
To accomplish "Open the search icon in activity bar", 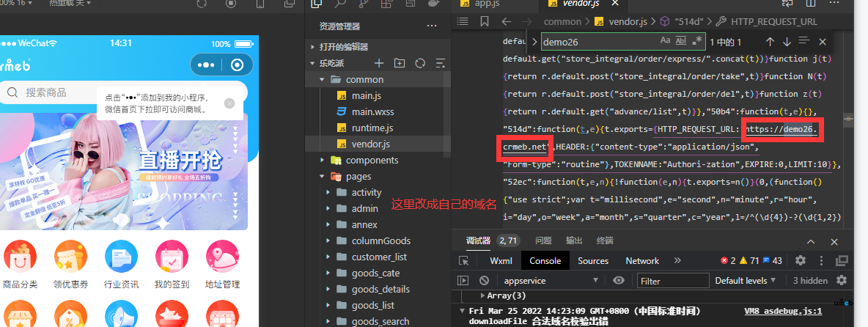I will [x=340, y=4].
